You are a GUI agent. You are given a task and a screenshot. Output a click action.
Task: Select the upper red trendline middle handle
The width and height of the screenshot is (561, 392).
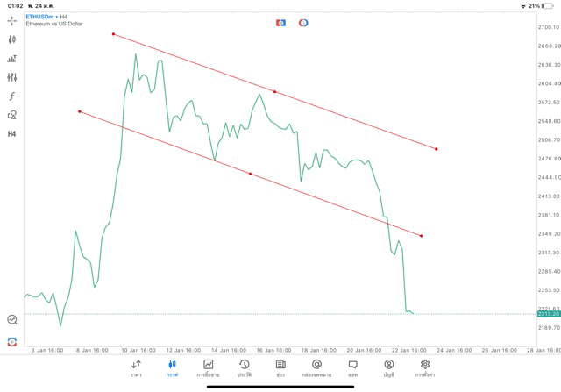click(274, 91)
